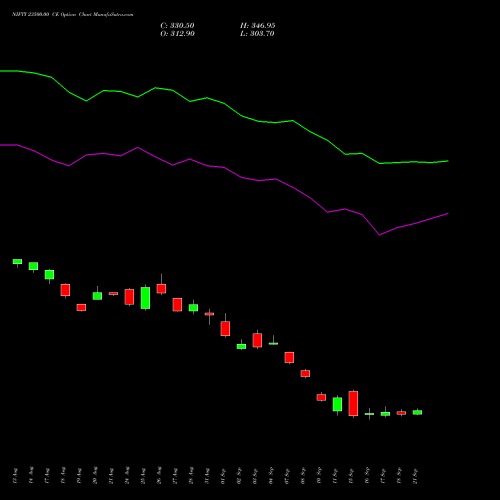Image resolution: width=500 pixels, height=500 pixels.
Task: Click the 21 Sep date label
Action: pos(415,476)
